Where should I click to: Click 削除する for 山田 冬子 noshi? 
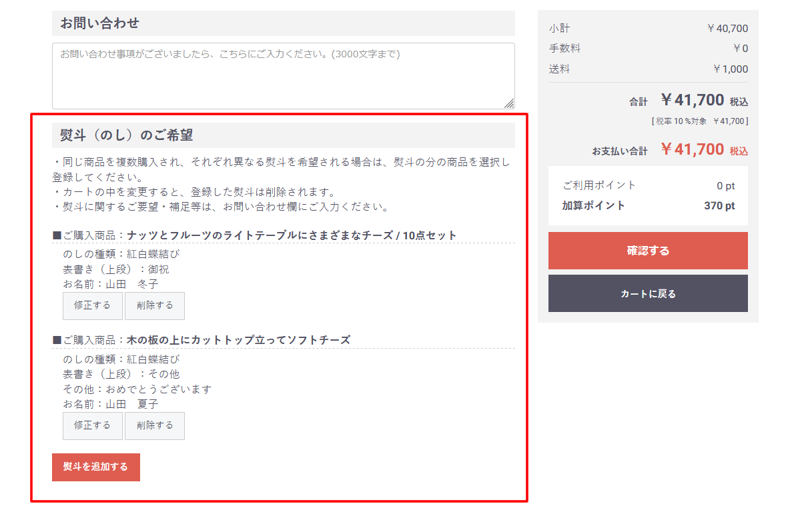pos(155,305)
